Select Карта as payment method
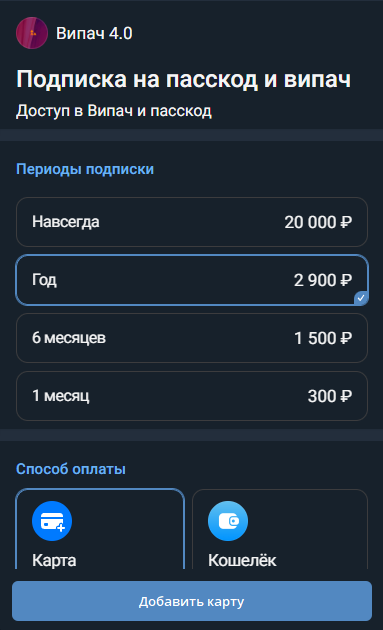 pos(100,529)
